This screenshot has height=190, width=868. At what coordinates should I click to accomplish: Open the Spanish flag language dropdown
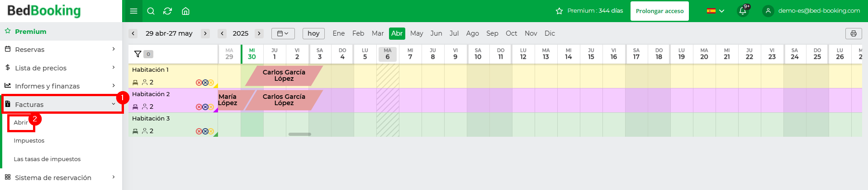pyautogui.click(x=716, y=11)
